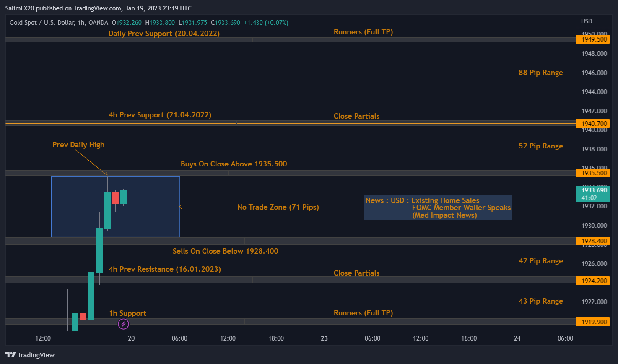This screenshot has height=364, width=618.
Task: Toggle the 1935.500 buy trigger price label
Action: point(593,173)
